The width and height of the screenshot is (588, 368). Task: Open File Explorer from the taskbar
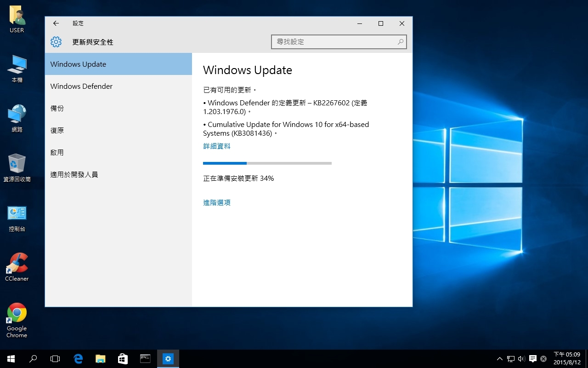pyautogui.click(x=100, y=359)
